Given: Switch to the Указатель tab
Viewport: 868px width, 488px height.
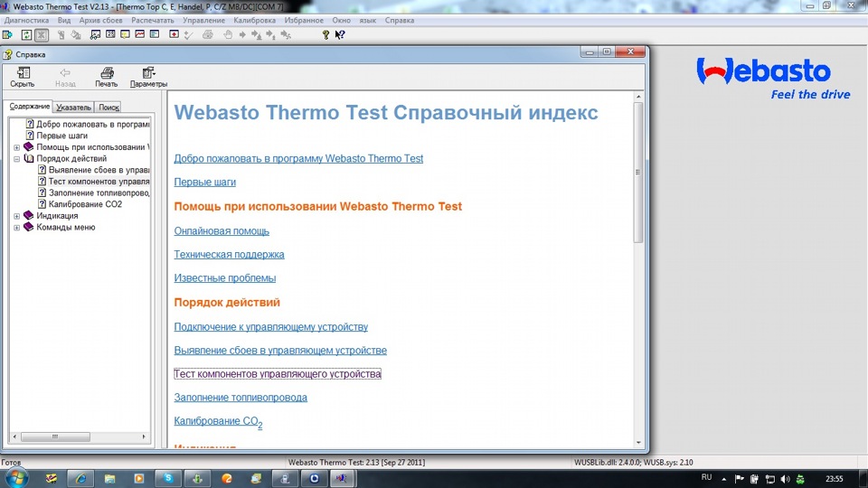Looking at the screenshot, I should tap(73, 108).
